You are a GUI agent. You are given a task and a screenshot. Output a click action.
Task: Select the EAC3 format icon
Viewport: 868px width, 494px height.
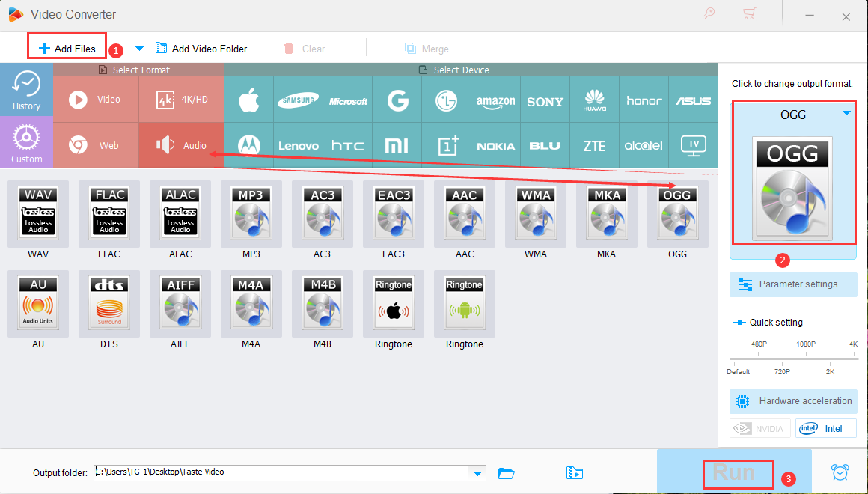click(394, 214)
